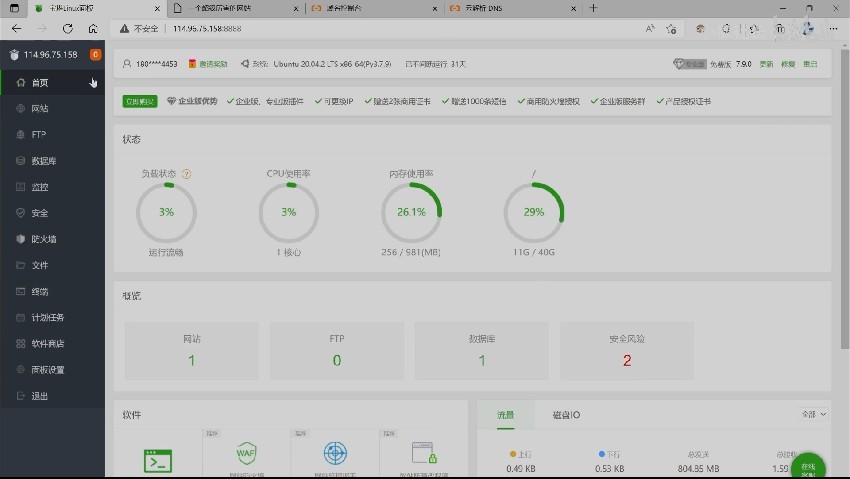The width and height of the screenshot is (850, 479).
Task: Click the CPU使用率 gauge showing 3%
Action: pyautogui.click(x=288, y=212)
